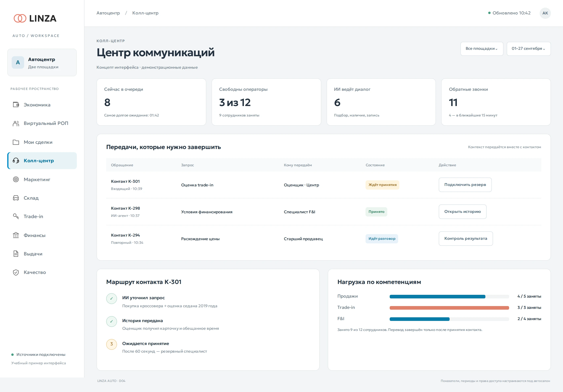Click the Контроль результата button

[466, 239]
